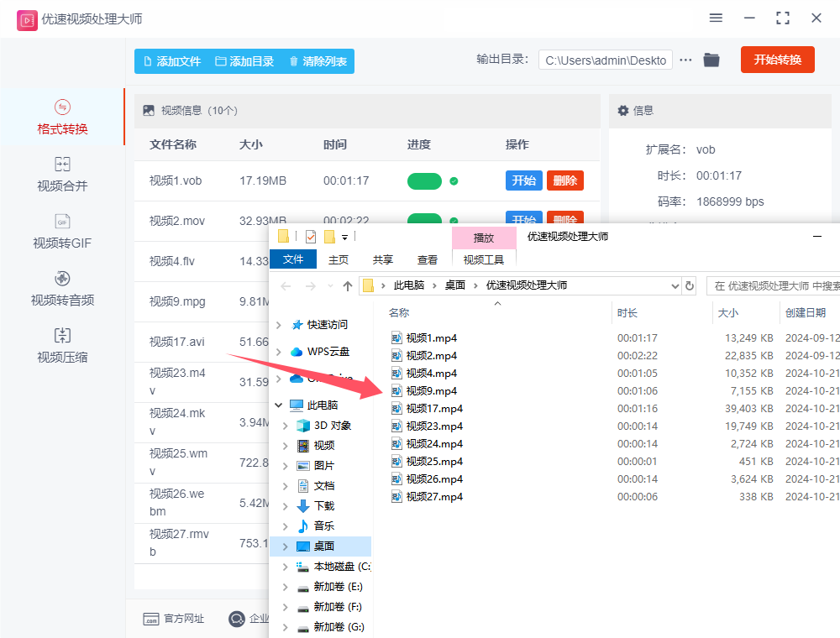This screenshot has height=638, width=840.
Task: Open the hamburger menu in the title bar
Action: (x=716, y=18)
